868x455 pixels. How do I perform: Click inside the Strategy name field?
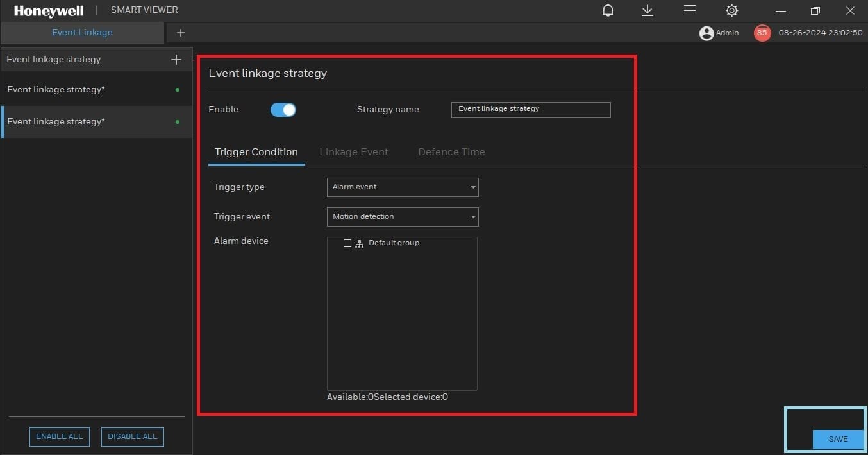coord(530,110)
